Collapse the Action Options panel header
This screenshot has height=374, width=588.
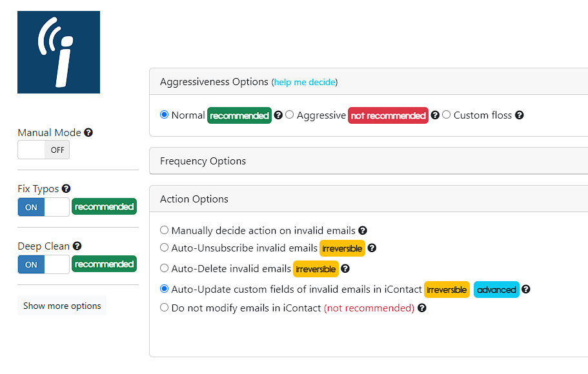(369, 199)
